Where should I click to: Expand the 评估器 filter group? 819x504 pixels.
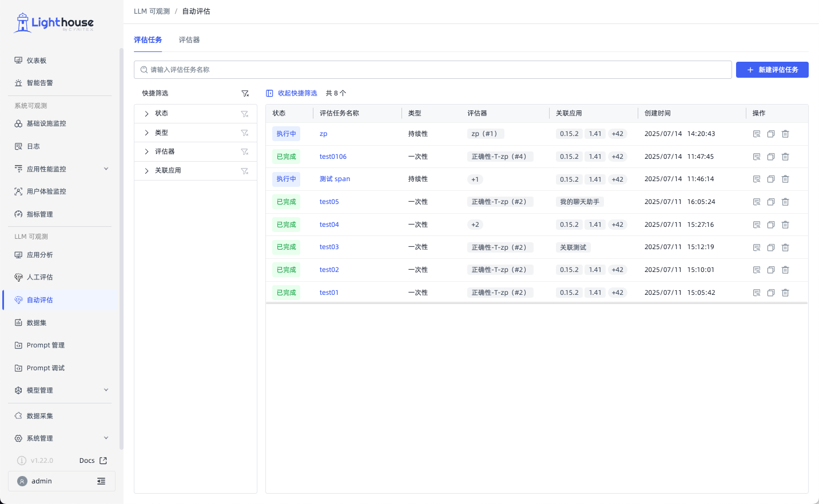coord(147,151)
